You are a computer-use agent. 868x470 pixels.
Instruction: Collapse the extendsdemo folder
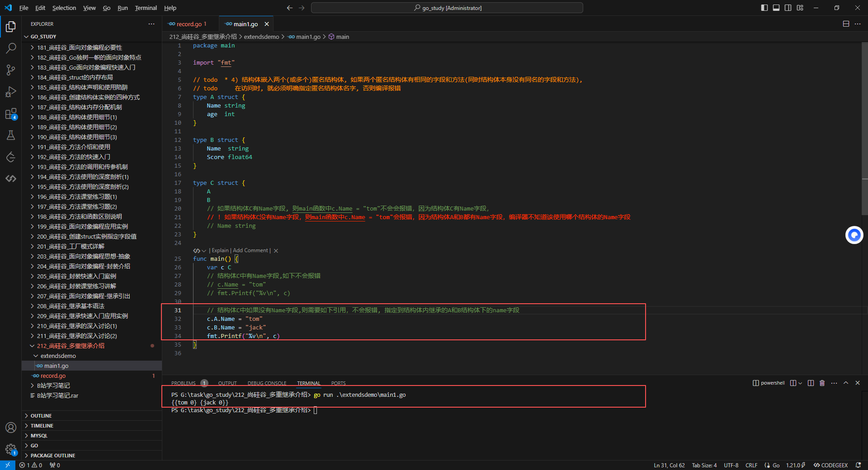tap(92, 356)
